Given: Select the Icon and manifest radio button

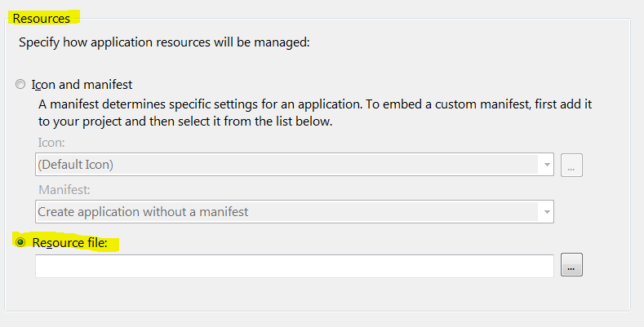Looking at the screenshot, I should pyautogui.click(x=20, y=85).
